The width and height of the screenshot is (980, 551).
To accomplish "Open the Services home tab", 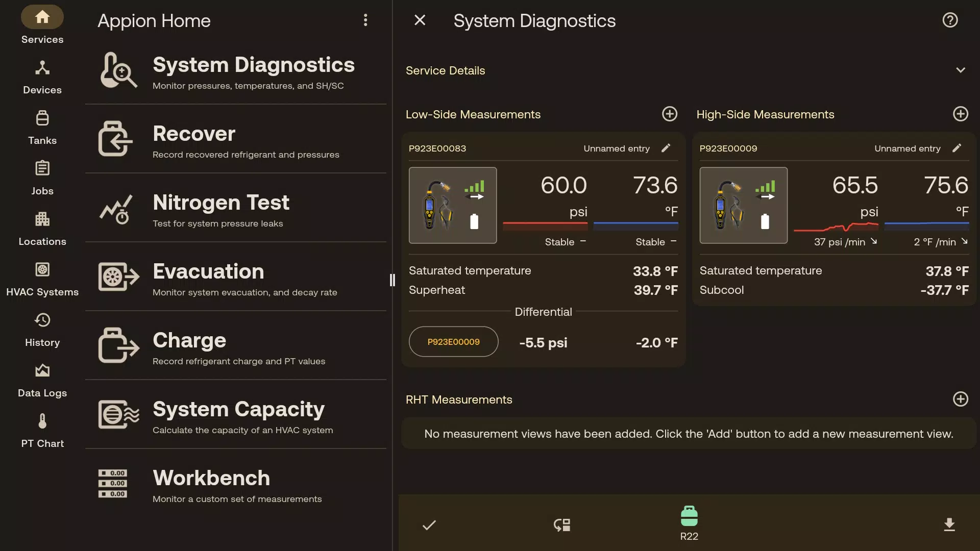I will (42, 25).
